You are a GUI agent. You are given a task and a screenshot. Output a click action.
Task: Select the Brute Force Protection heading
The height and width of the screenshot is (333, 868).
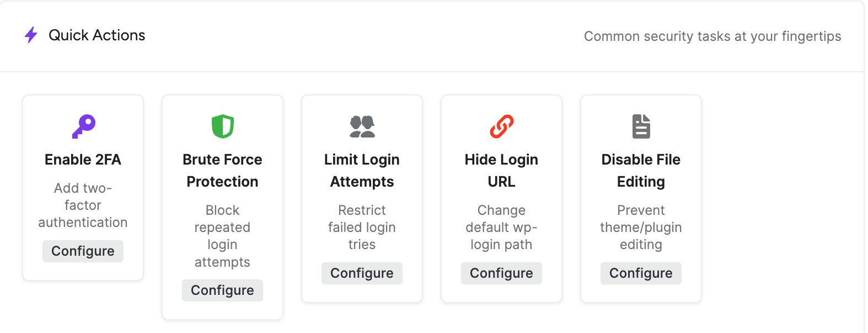pyautogui.click(x=222, y=171)
